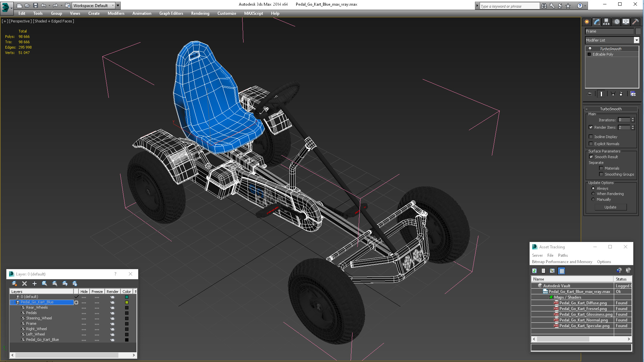This screenshot has height=362, width=644.
Task: Click the Update button
Action: pos(610,207)
